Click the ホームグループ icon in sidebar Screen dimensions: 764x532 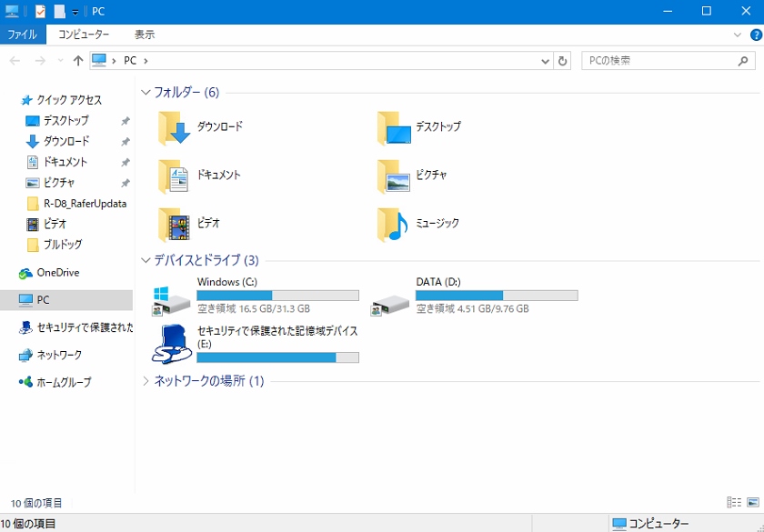(25, 382)
